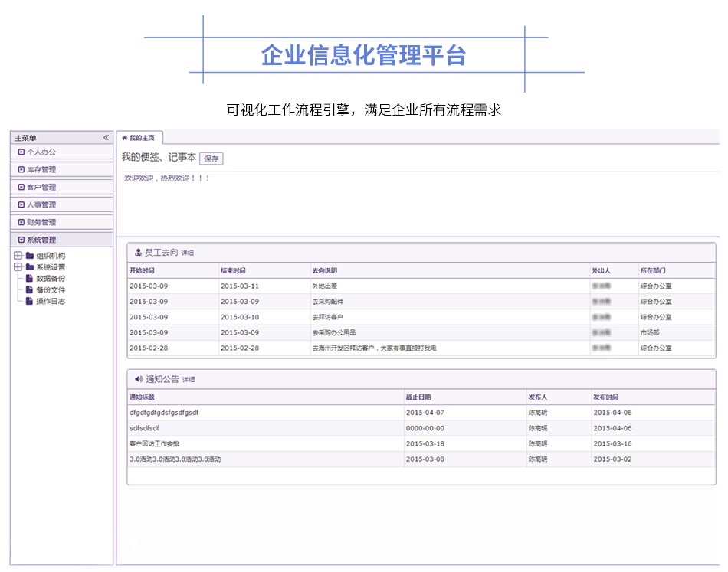Select the 去采购配件 row entry

pos(328,302)
